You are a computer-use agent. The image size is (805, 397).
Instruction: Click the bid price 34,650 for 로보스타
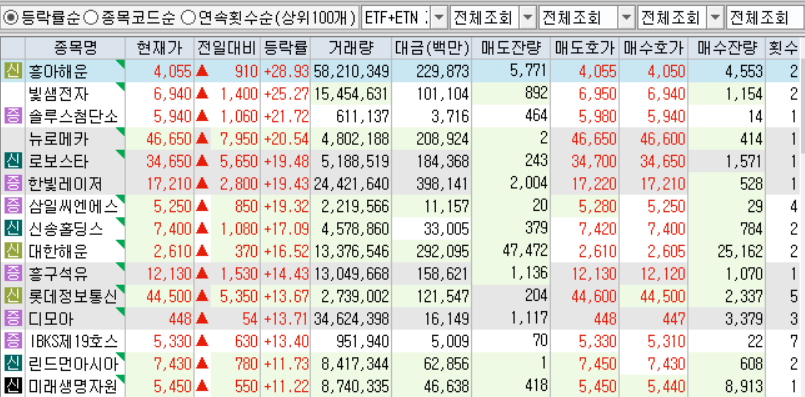(x=662, y=162)
